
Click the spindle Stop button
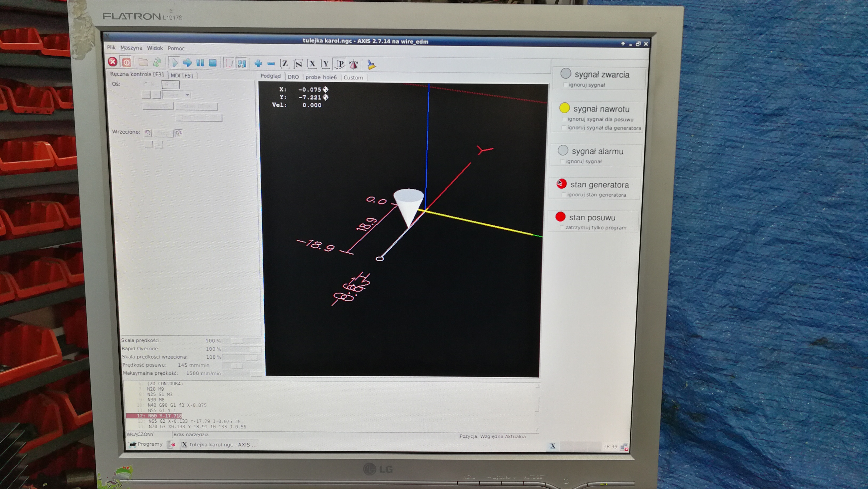pos(163,133)
